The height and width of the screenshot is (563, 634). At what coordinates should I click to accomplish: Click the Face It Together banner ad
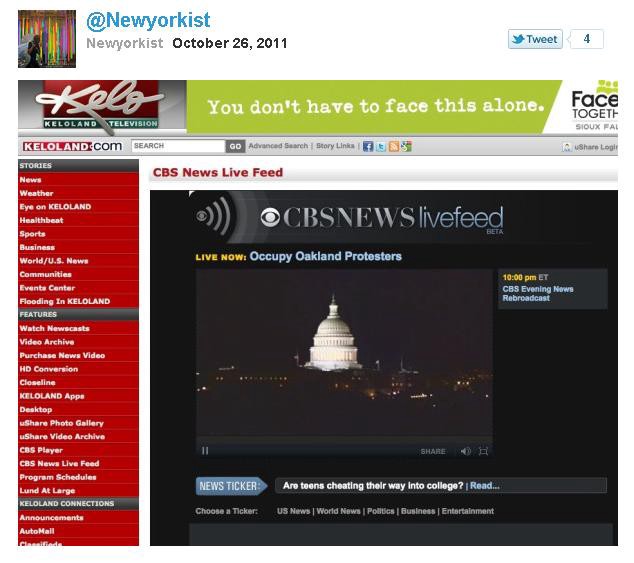[x=402, y=106]
